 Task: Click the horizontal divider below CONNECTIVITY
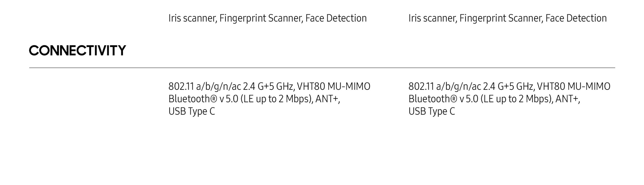click(322, 68)
